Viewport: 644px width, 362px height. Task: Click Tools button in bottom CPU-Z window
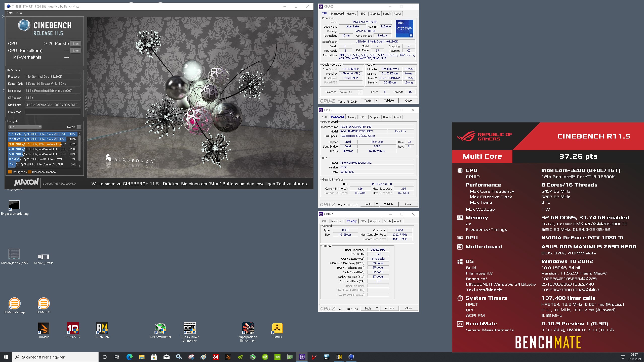368,308
